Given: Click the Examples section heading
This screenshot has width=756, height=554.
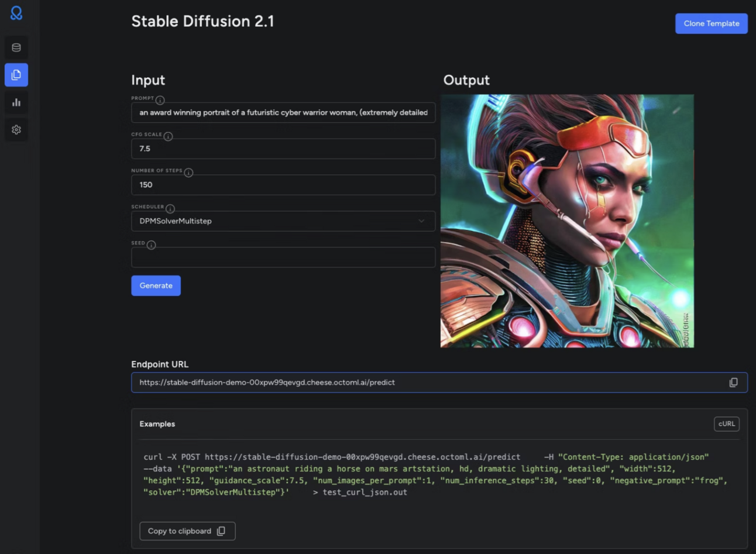Looking at the screenshot, I should 157,424.
